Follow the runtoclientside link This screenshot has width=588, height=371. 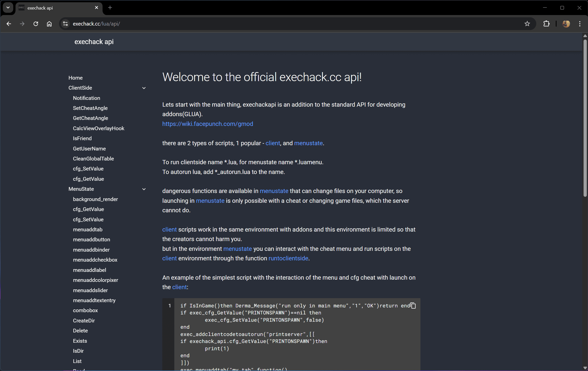point(288,258)
